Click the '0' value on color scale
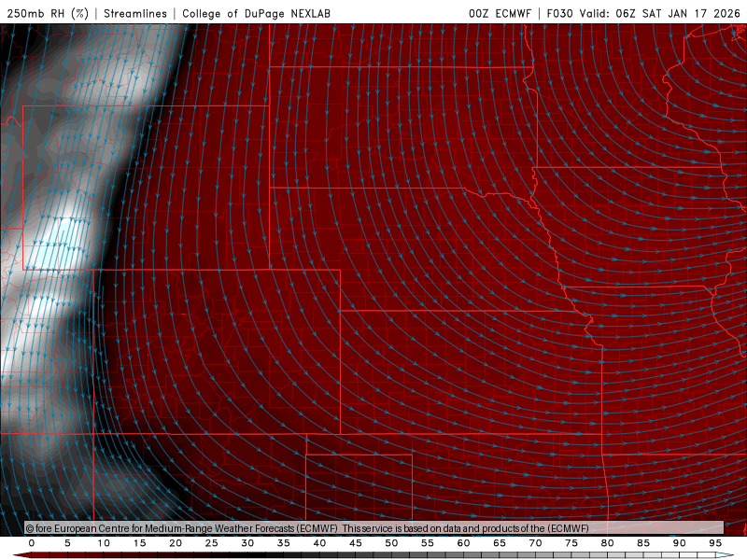The width and height of the screenshot is (747, 560). pyautogui.click(x=32, y=543)
